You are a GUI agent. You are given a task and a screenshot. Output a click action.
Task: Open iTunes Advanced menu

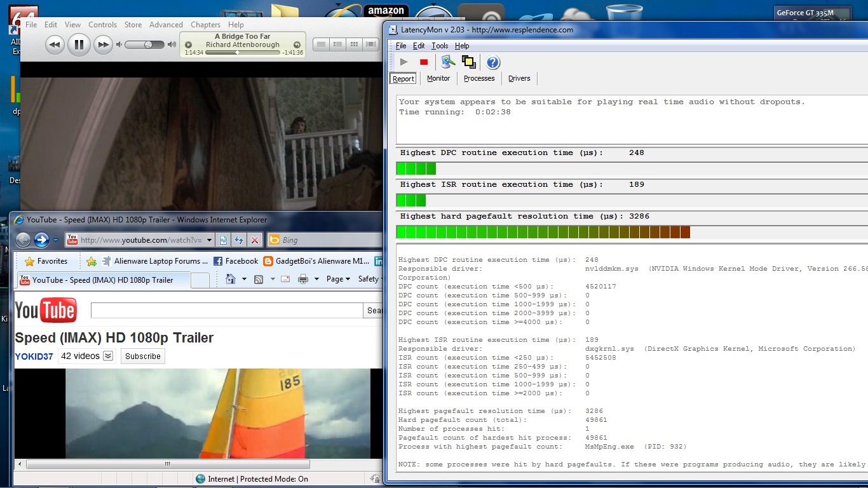pos(166,25)
